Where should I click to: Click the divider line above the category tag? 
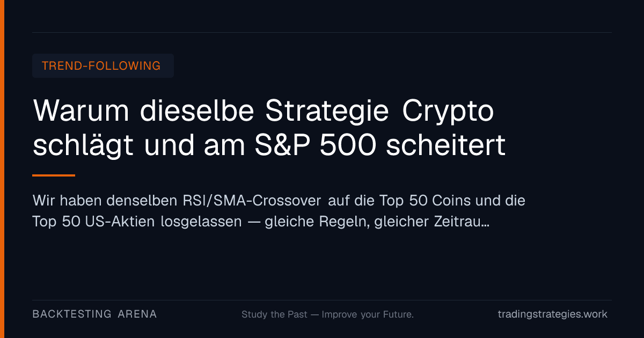click(x=322, y=32)
